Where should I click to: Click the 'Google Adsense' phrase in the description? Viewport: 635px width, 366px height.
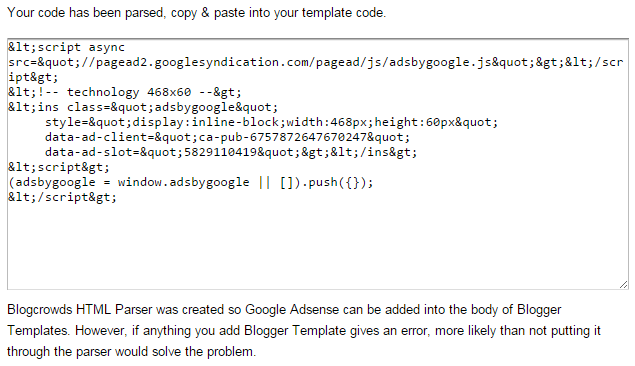coord(292,310)
